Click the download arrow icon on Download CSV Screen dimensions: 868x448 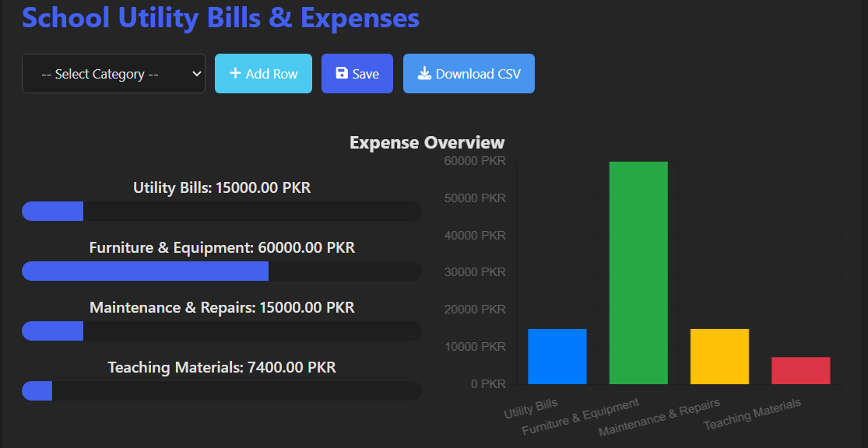click(x=424, y=73)
